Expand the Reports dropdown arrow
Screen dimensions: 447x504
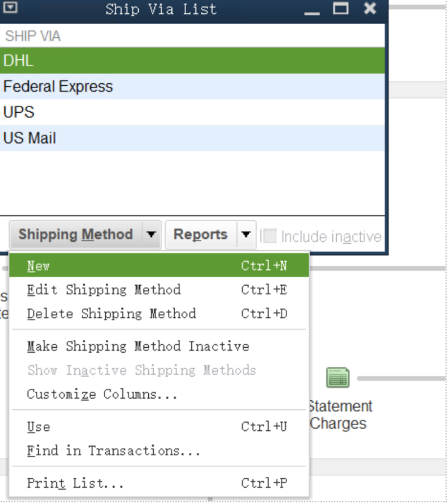point(246,235)
